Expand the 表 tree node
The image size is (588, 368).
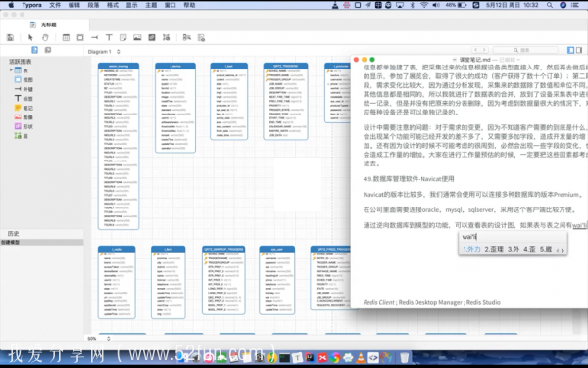pos(11,70)
